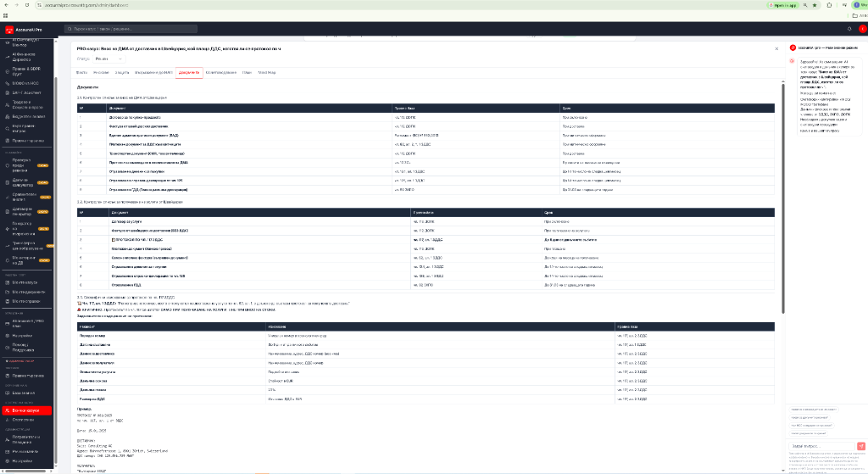Click Договор за услуги row
The image size is (868, 474).
426,221
